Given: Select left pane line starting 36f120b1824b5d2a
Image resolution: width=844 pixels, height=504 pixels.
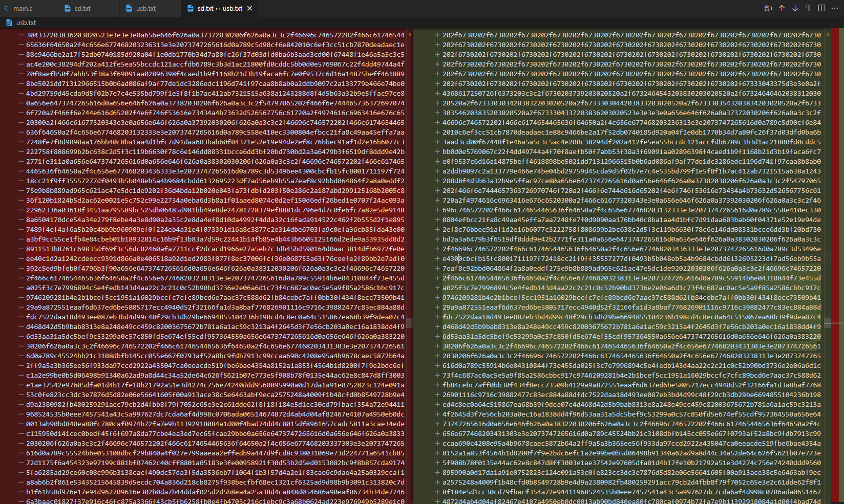Looking at the screenshot, I should click(215, 200).
